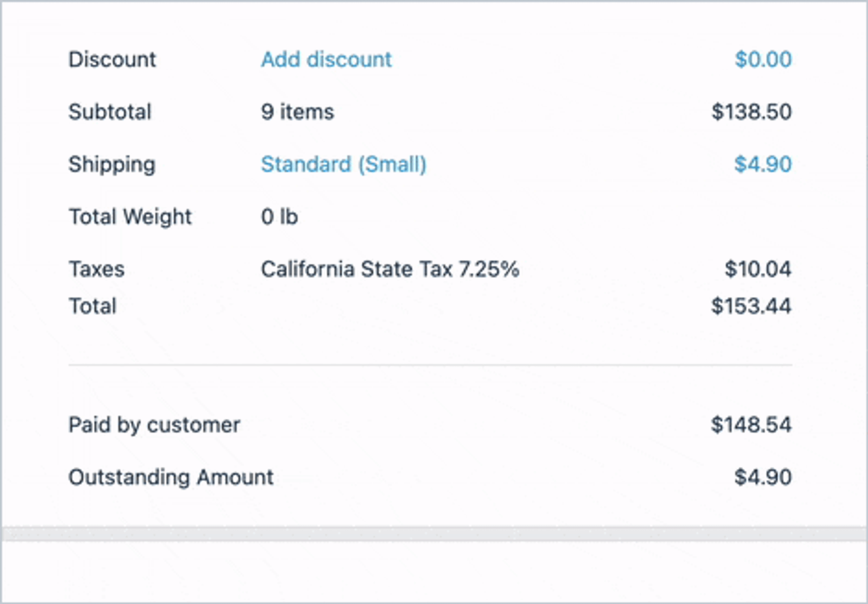Image resolution: width=868 pixels, height=604 pixels.
Task: Click the Paid by customer label
Action: point(154,425)
